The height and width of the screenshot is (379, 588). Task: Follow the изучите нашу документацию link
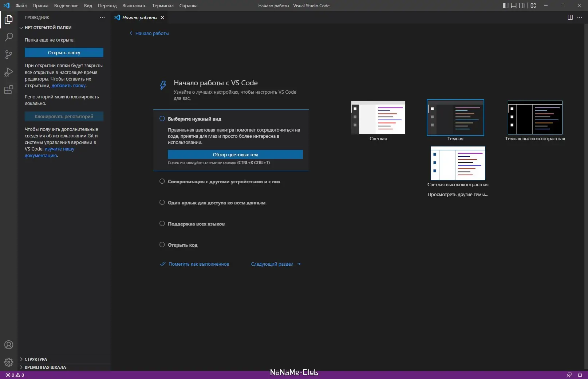50,152
